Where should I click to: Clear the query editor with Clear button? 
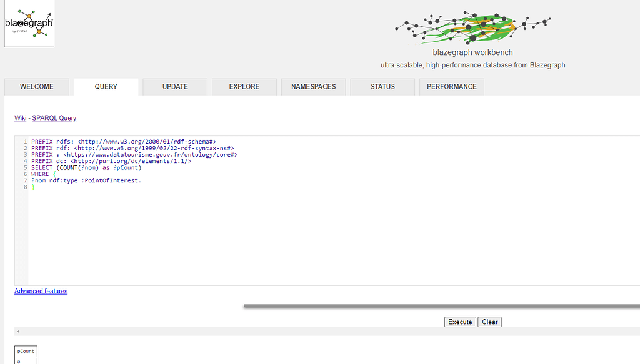(x=490, y=322)
